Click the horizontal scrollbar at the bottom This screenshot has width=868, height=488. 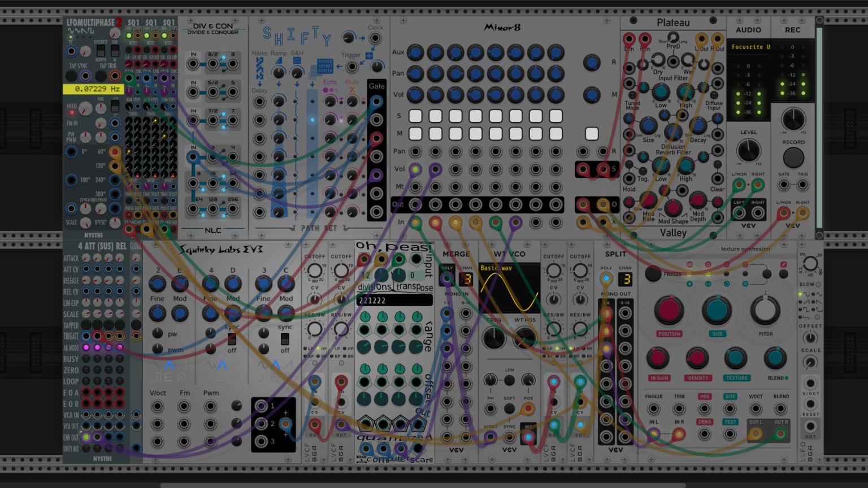pos(423,485)
